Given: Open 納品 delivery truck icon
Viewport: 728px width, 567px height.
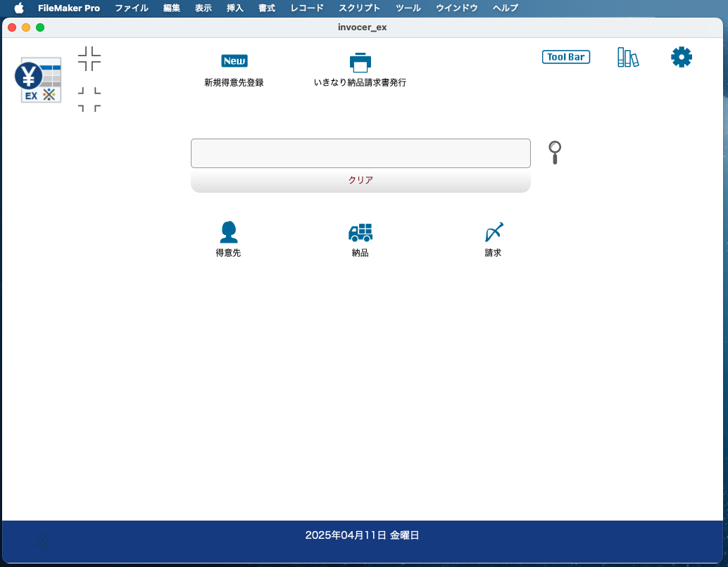Looking at the screenshot, I should coord(360,232).
